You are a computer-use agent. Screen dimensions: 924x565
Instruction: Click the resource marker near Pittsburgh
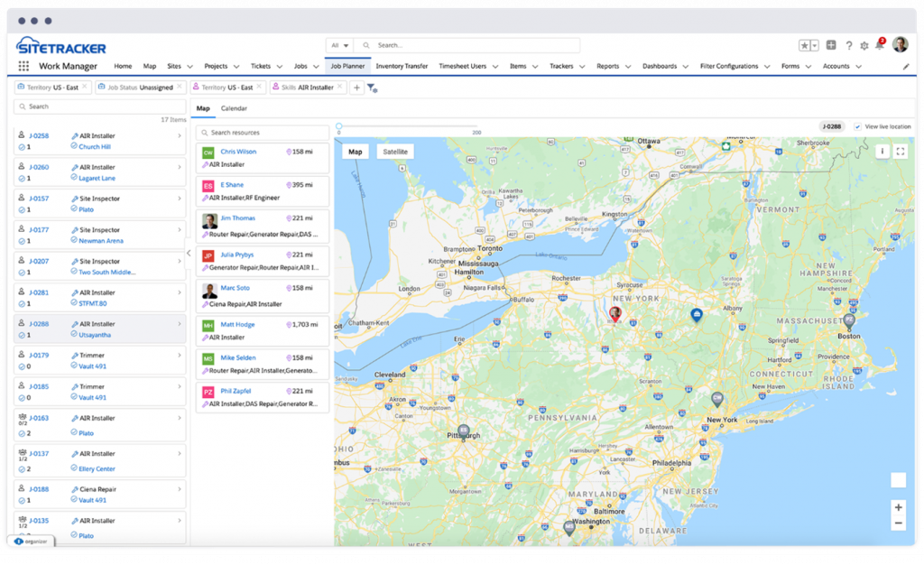click(464, 433)
